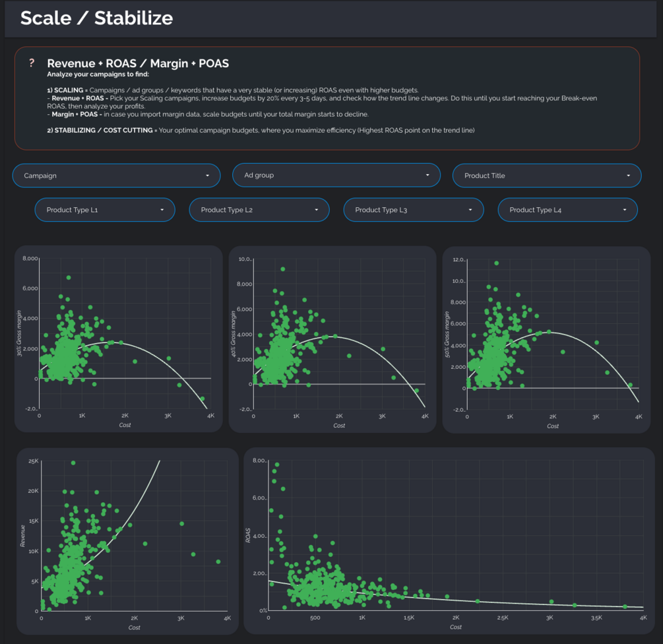This screenshot has width=663, height=644.
Task: Click the "25K" tick on Revenue chart
Action: click(x=34, y=461)
